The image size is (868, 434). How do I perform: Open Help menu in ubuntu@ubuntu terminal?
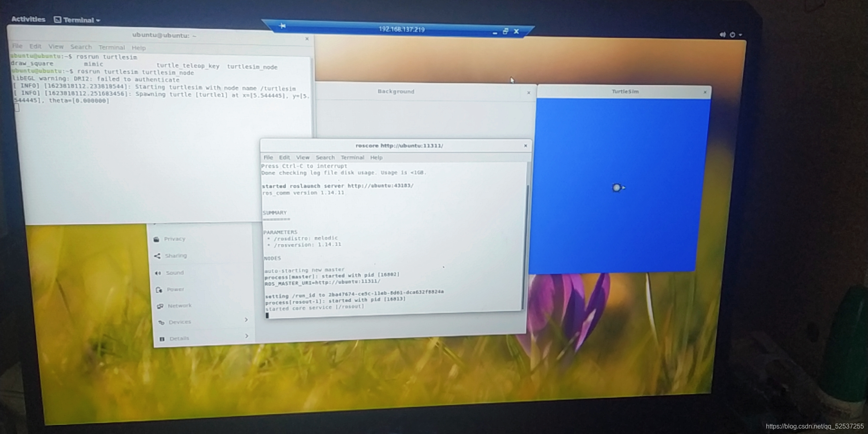tap(139, 48)
